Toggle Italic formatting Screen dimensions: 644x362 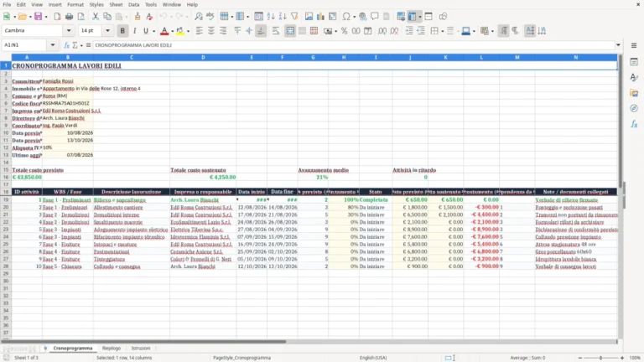tap(134, 31)
